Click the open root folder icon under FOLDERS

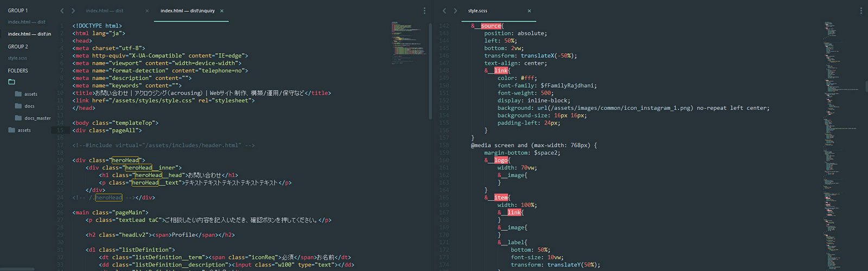tap(12, 82)
